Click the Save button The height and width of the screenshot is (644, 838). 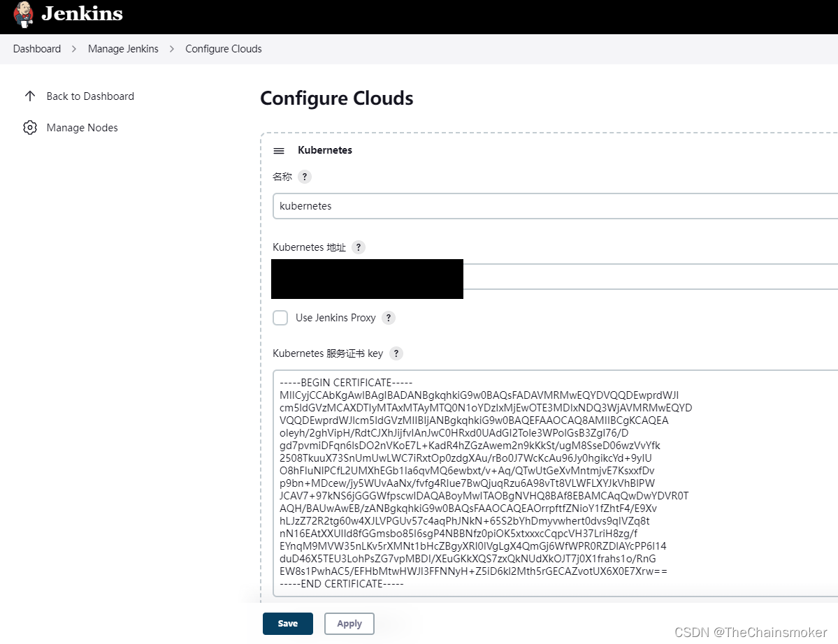point(287,624)
